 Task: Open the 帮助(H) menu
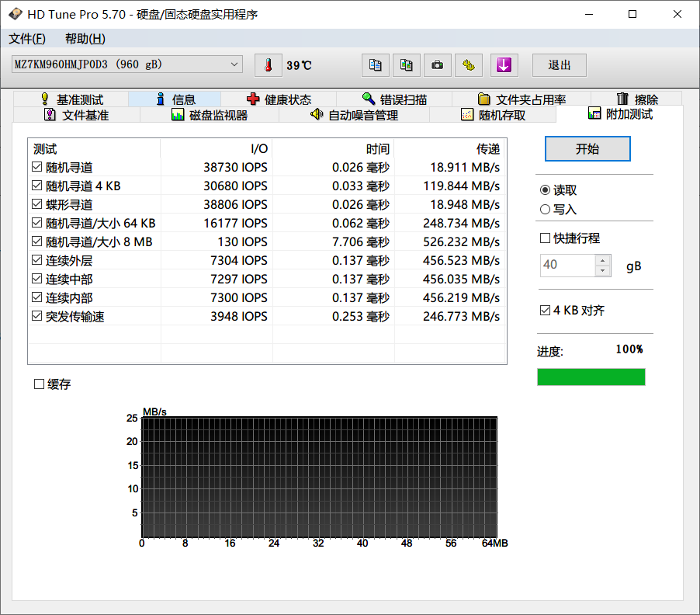(x=85, y=39)
